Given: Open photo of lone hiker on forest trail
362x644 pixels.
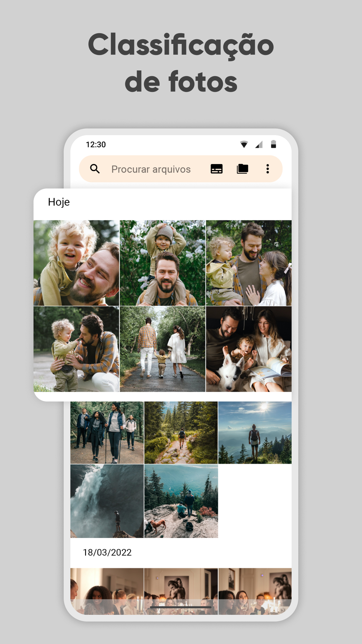Looking at the screenshot, I should coord(181,433).
